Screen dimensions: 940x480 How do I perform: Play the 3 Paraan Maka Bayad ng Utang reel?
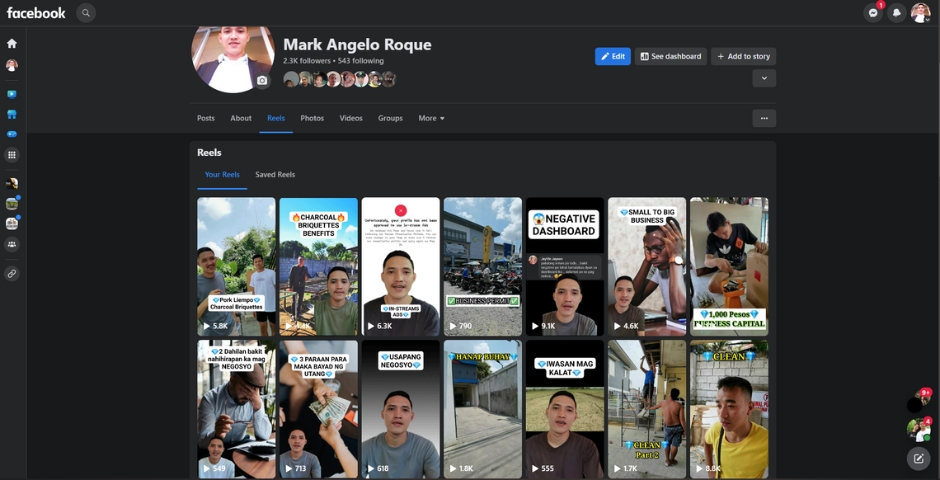[x=318, y=409]
